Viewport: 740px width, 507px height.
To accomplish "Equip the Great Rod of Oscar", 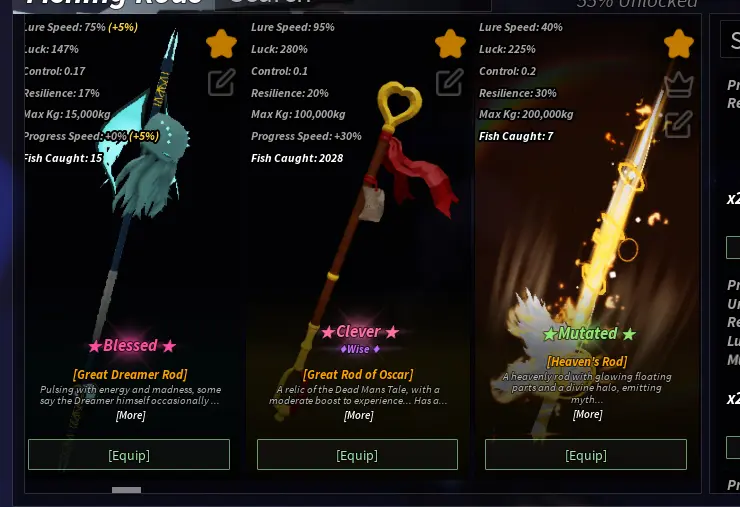I will click(357, 455).
